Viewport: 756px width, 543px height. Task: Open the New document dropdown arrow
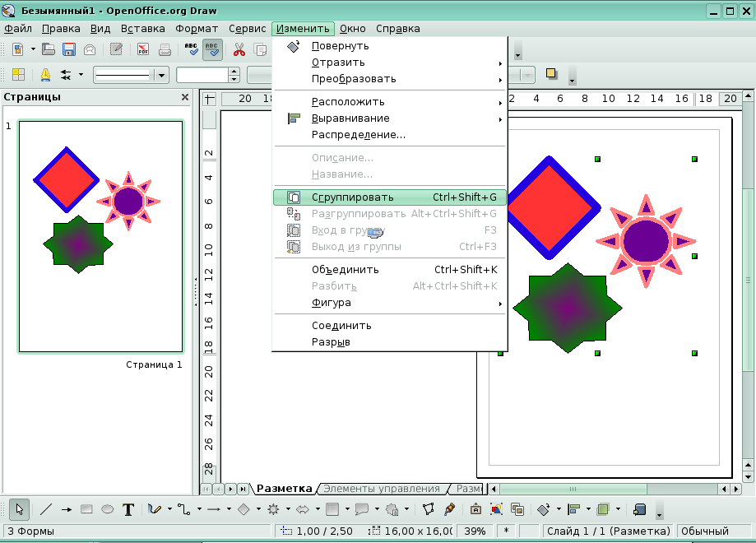point(33,49)
